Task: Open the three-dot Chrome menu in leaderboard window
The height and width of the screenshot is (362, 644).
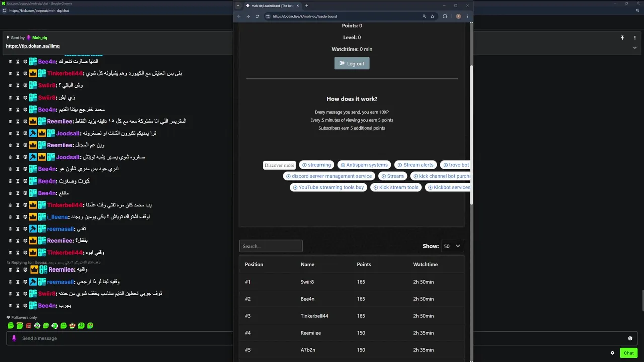Action: [467, 16]
